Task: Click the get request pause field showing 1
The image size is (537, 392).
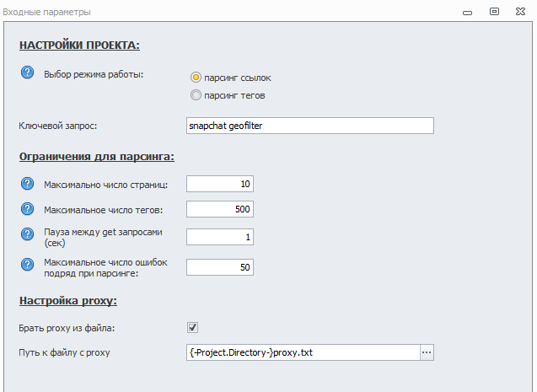Action: click(x=219, y=238)
